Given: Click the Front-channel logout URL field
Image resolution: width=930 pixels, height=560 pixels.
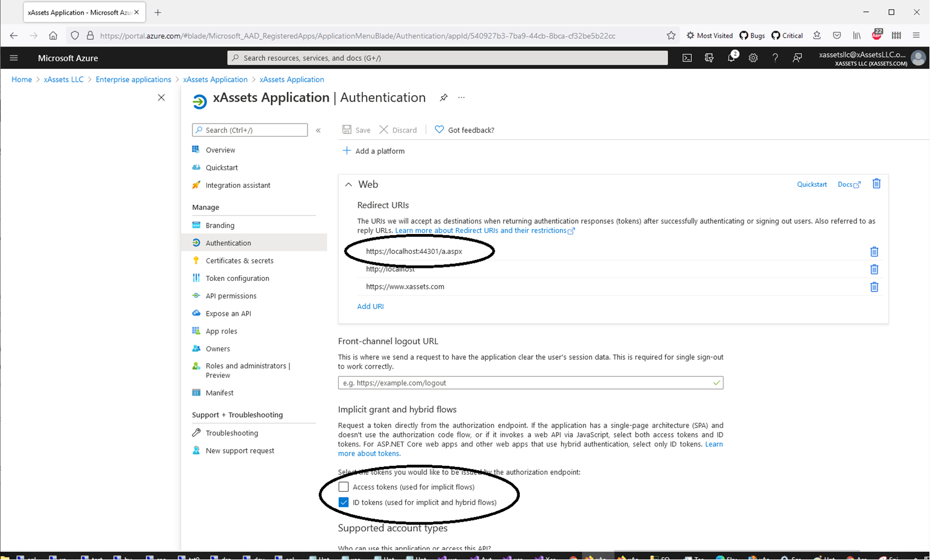Looking at the screenshot, I should coord(525,383).
